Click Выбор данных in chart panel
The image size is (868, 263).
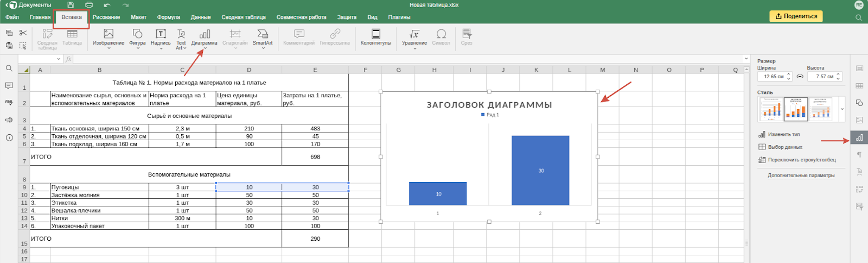(x=784, y=147)
